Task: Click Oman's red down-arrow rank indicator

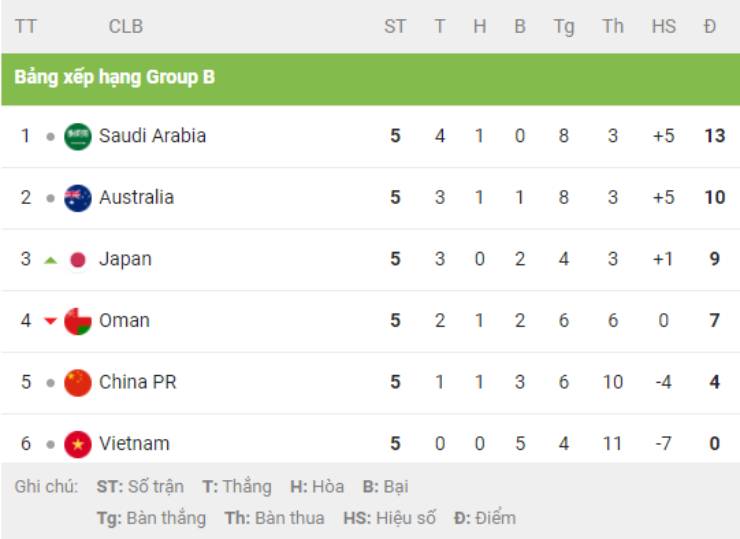Action: [x=50, y=321]
